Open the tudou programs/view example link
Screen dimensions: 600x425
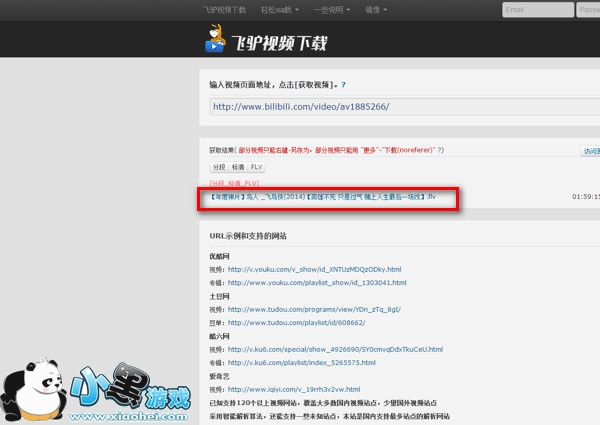coord(314,309)
